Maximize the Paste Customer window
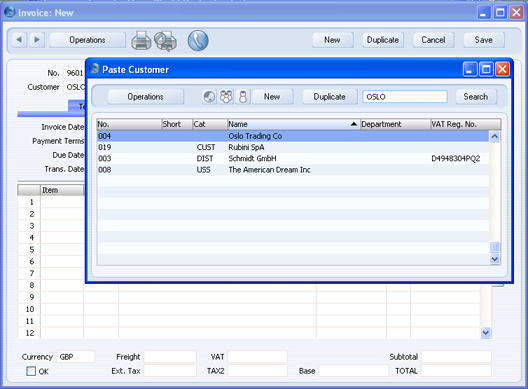This screenshot has height=389, width=528. tap(486, 69)
